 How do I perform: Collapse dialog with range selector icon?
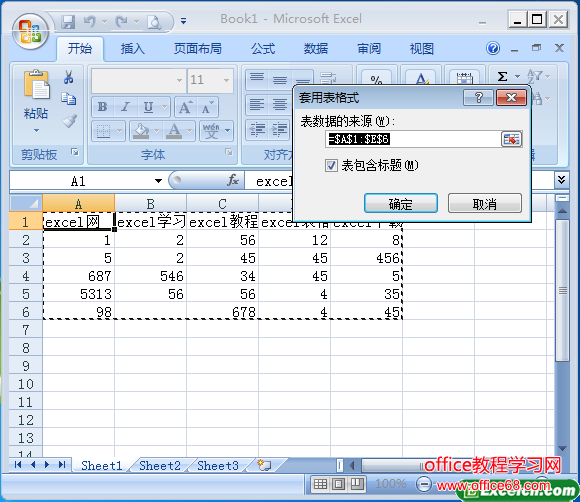coord(512,139)
